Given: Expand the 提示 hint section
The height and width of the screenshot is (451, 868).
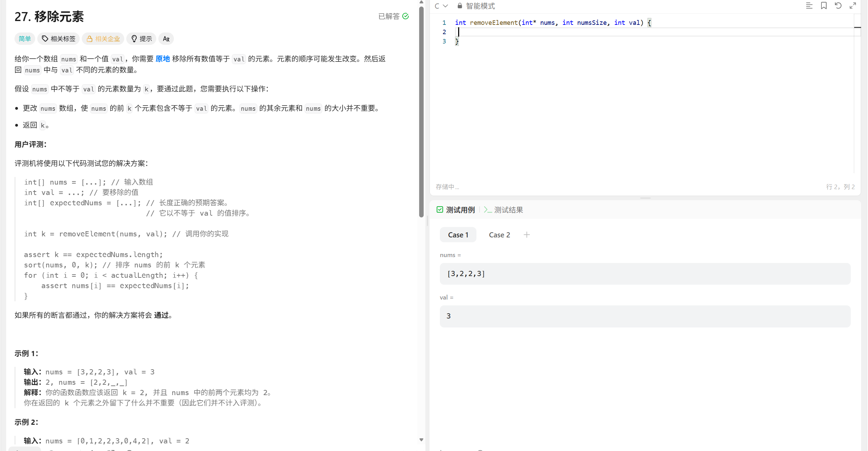Looking at the screenshot, I should 141,39.
